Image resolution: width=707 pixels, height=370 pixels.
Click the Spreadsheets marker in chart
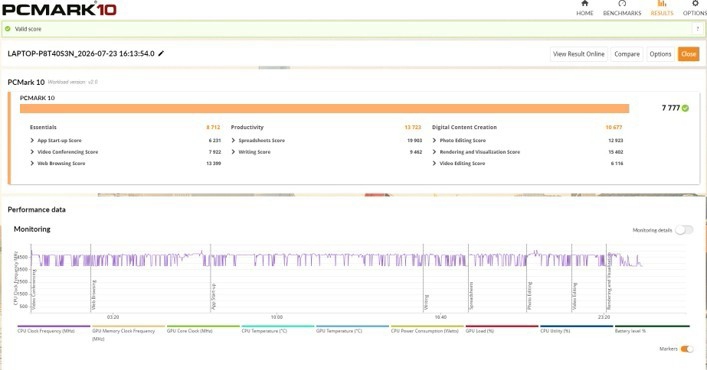(x=472, y=296)
